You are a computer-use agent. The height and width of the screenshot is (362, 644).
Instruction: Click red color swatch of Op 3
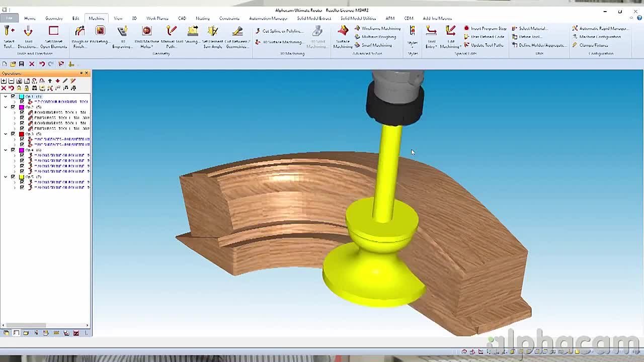22,134
